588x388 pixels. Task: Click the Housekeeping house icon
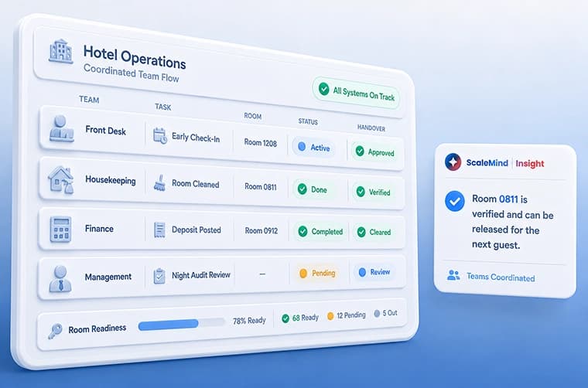(x=61, y=180)
